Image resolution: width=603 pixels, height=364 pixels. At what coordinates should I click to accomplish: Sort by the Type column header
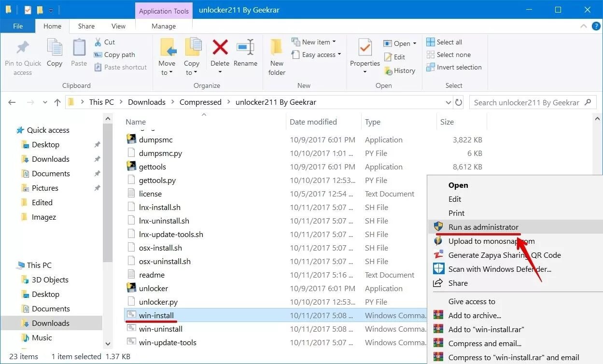tap(373, 122)
